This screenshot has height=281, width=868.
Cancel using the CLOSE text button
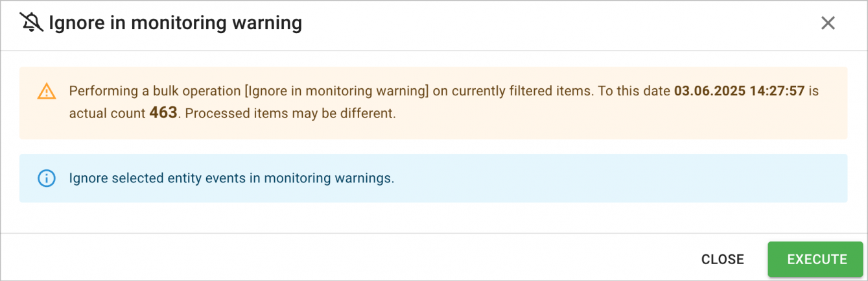tap(723, 260)
